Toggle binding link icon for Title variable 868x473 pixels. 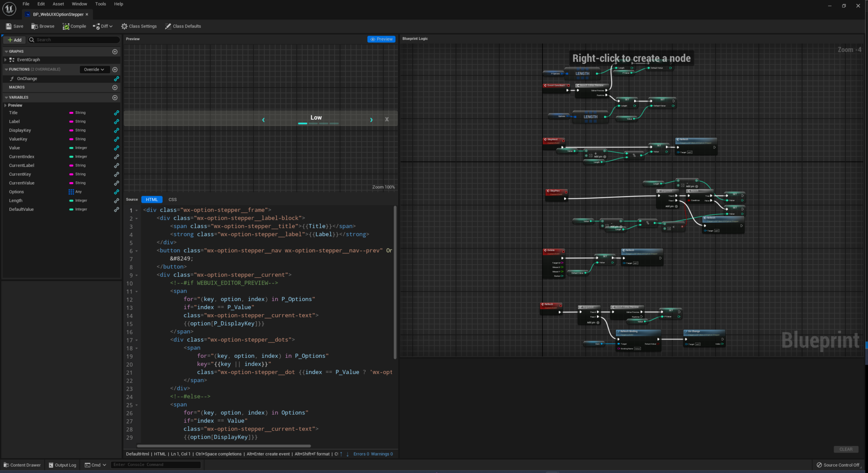tap(116, 113)
